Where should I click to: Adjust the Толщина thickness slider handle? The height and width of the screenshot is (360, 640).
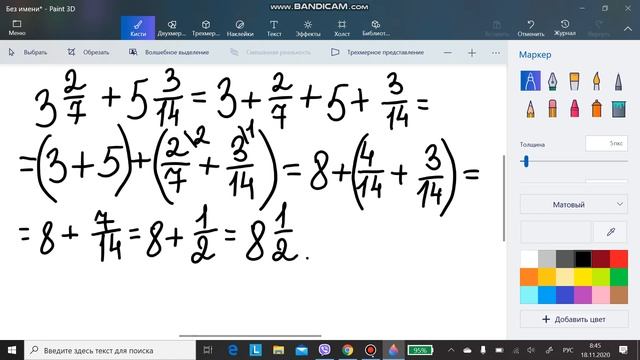pos(526,162)
